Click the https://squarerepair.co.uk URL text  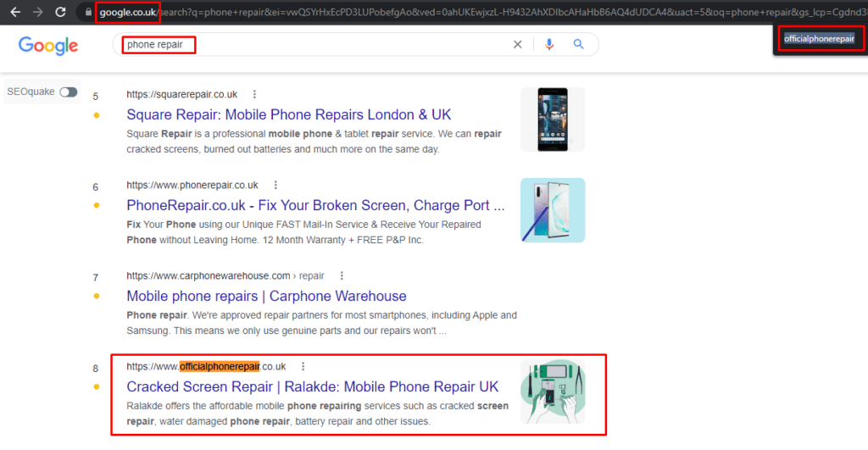click(181, 94)
